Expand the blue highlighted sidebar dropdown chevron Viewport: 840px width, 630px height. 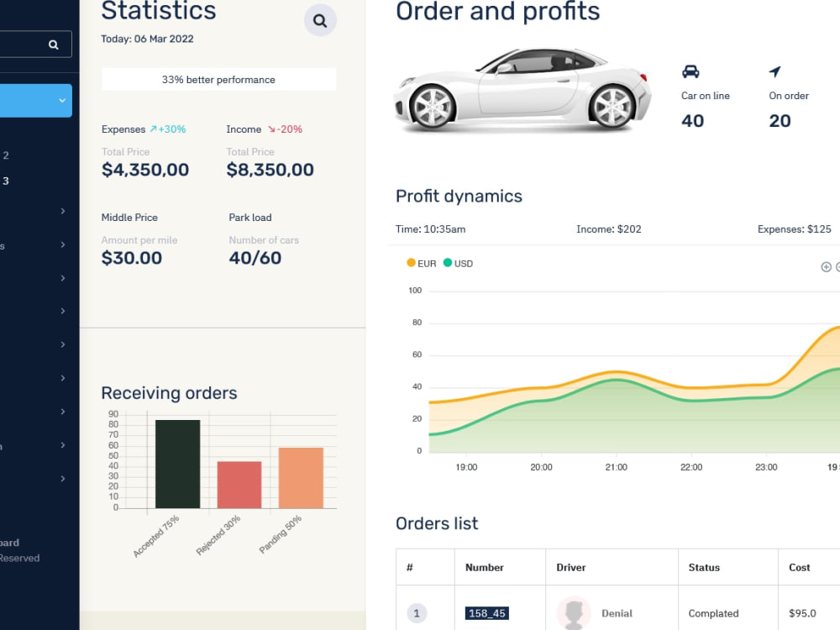[x=62, y=100]
